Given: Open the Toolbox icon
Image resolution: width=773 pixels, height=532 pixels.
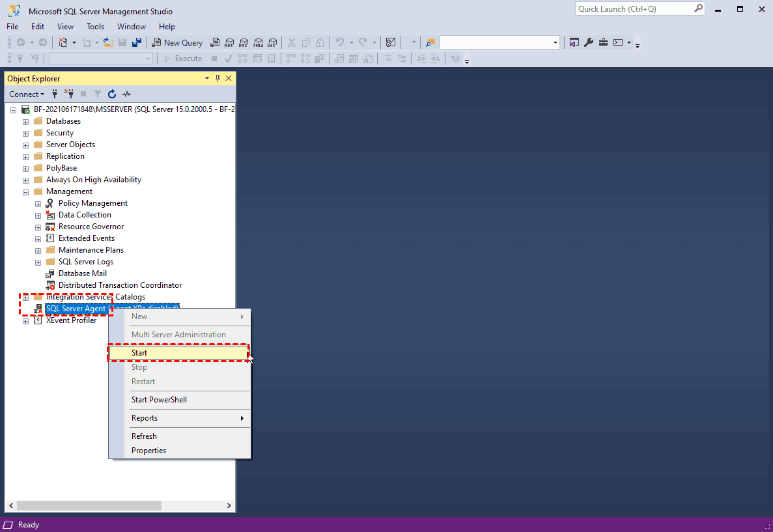Looking at the screenshot, I should 603,43.
